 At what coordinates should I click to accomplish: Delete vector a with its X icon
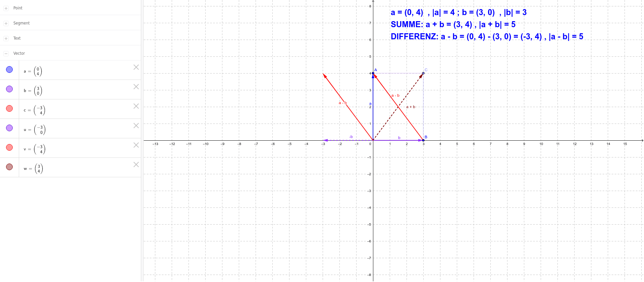(x=136, y=67)
